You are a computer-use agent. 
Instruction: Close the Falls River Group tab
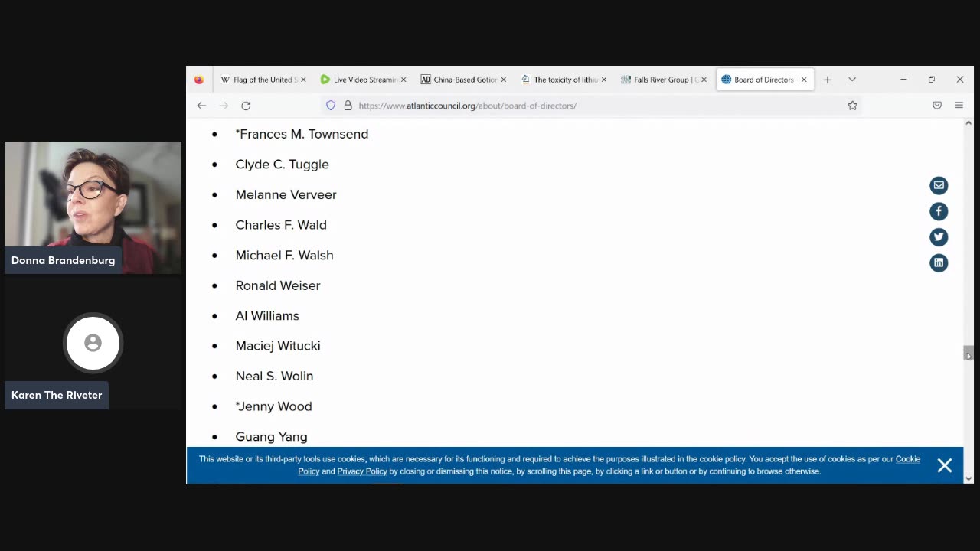(x=704, y=80)
